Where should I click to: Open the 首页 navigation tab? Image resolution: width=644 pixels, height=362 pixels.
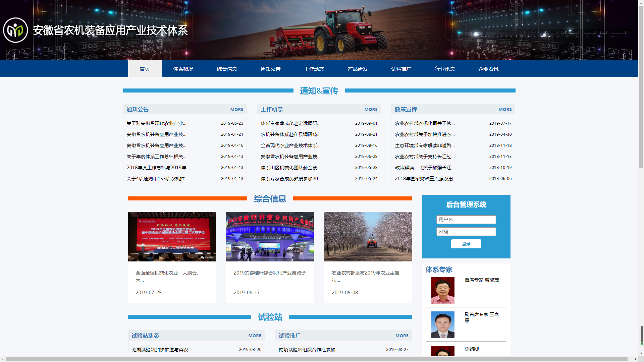point(145,69)
